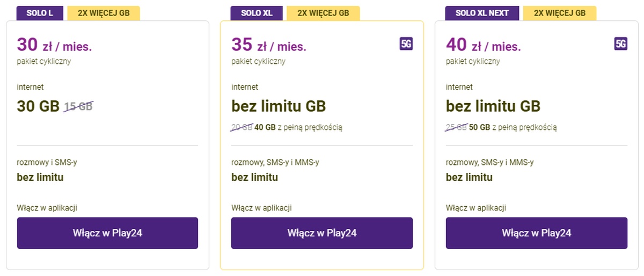Click the 40 zł / mies. price
The width and height of the screenshot is (644, 276).
tap(484, 45)
